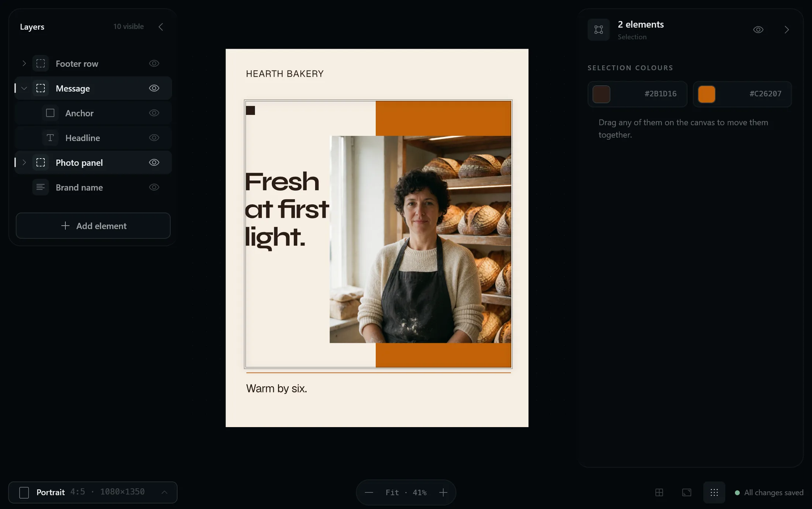Select the Brand name layer row
Image resolution: width=812 pixels, height=509 pixels.
click(93, 187)
